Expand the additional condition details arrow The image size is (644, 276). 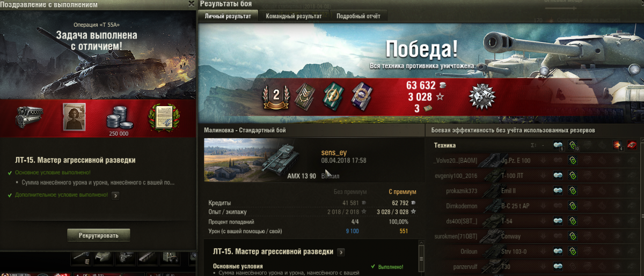(115, 195)
